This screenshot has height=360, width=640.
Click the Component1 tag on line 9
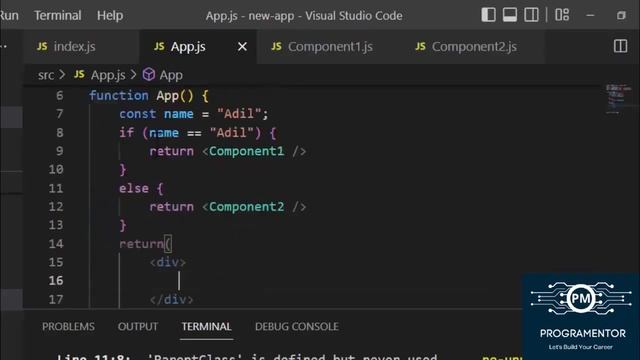tap(246, 151)
